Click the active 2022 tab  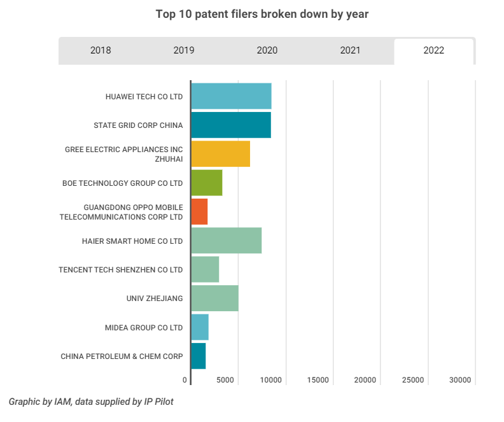pos(433,51)
